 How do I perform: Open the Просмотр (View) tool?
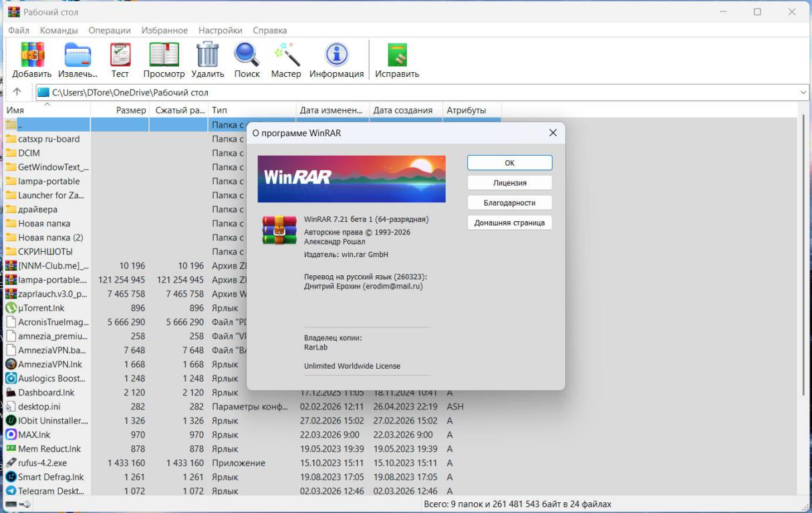[x=164, y=55]
